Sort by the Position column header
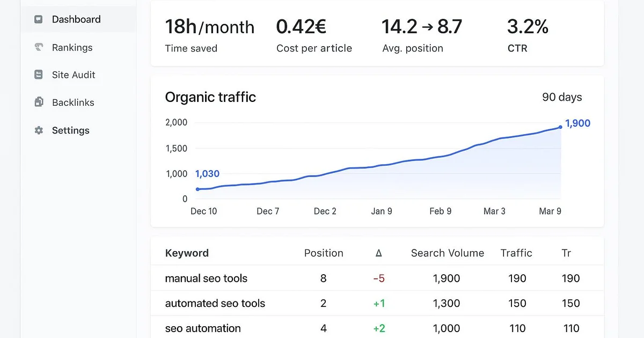 point(324,253)
